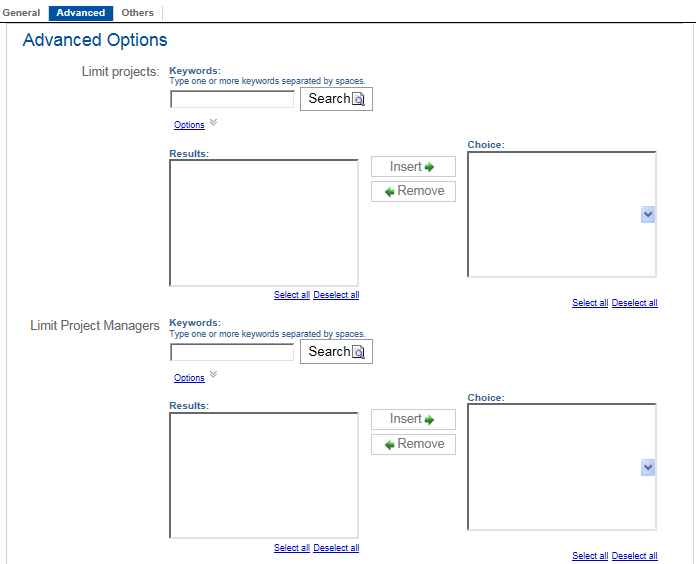
Task: Select the Advanced tab
Action: [80, 13]
